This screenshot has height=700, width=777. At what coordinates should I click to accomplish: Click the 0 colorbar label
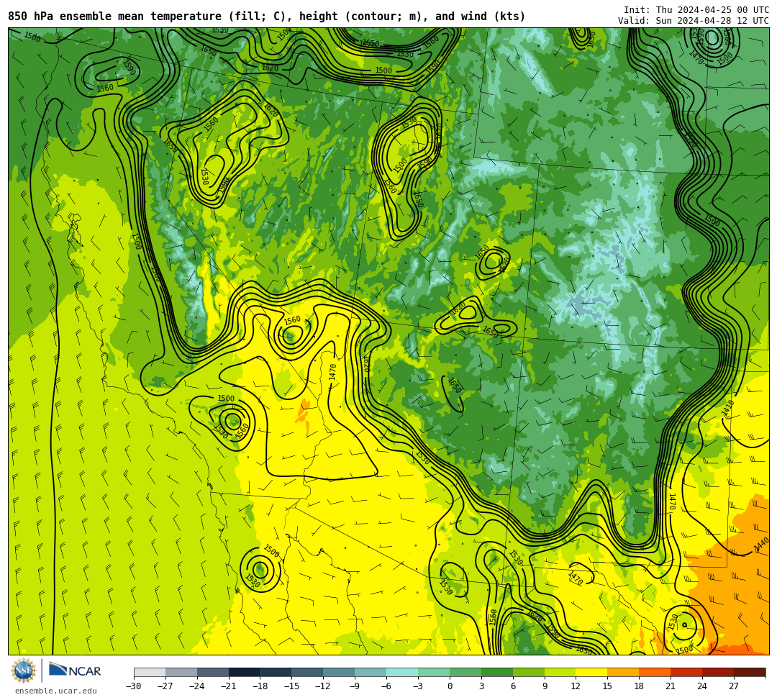coord(450,686)
